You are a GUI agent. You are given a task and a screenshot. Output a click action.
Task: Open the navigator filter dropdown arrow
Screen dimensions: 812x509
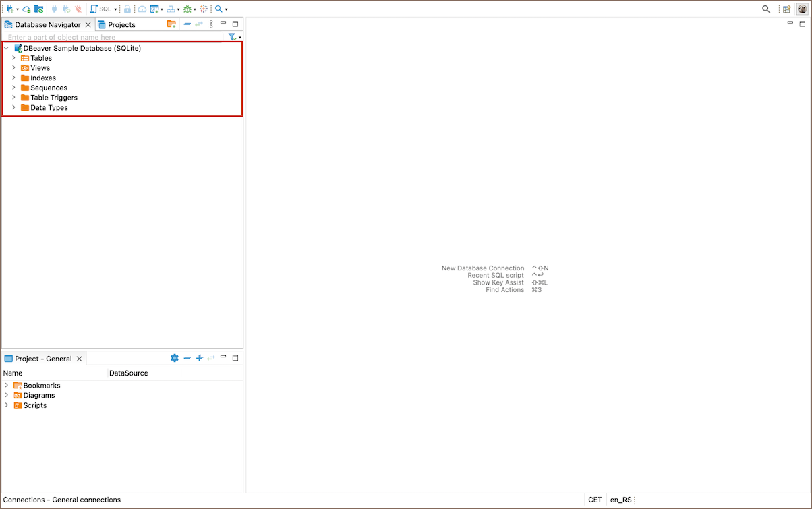240,38
